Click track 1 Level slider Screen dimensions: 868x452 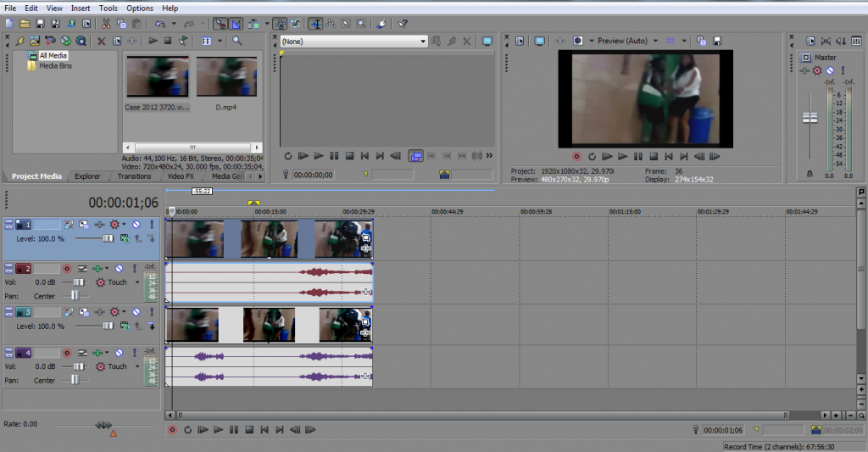(x=108, y=239)
